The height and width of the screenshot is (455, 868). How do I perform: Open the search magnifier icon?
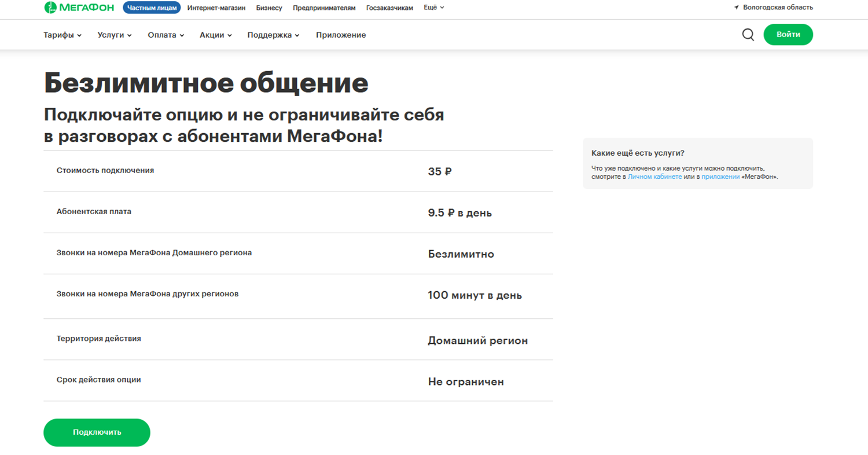click(748, 35)
